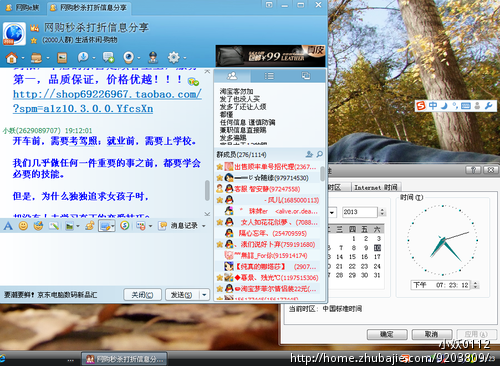500x366 pixels.
Task: Expand the shared files dropdown arrow
Action: [x=48, y=58]
